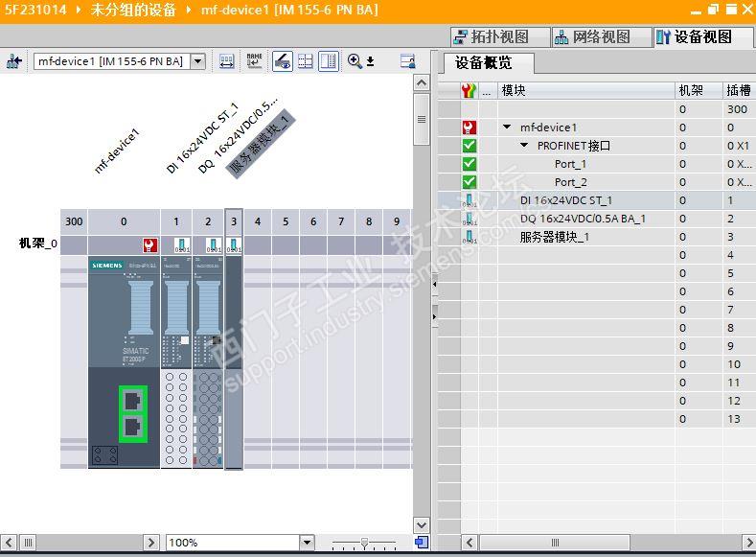Toggle the show module labels icon

coord(283,61)
